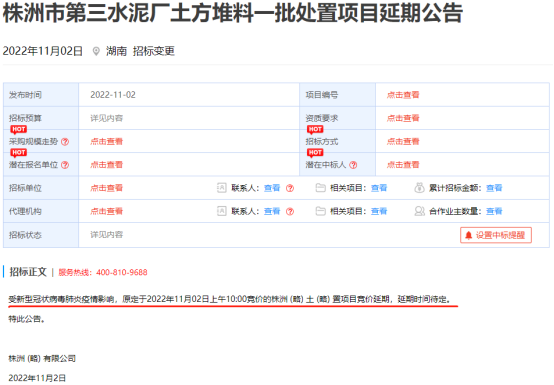Viewport: 554px width, 385px height.
Task: Click 点击查看 for 项目编号
Action: [403, 95]
